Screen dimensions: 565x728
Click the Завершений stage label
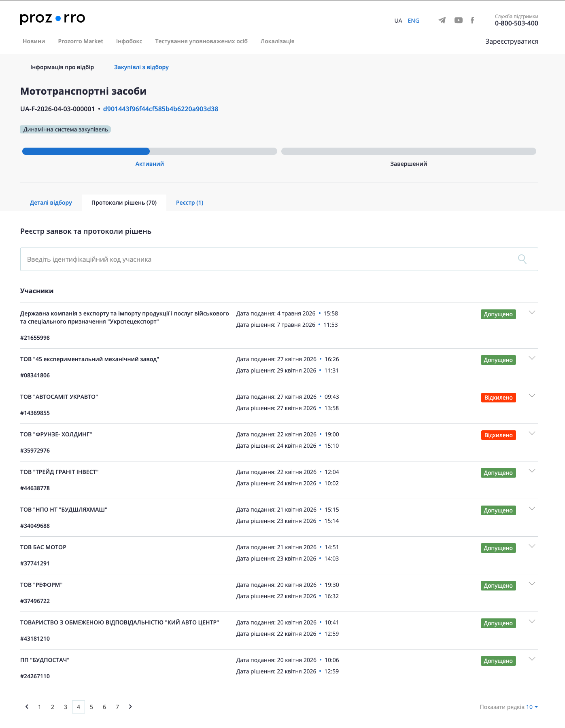(x=409, y=164)
